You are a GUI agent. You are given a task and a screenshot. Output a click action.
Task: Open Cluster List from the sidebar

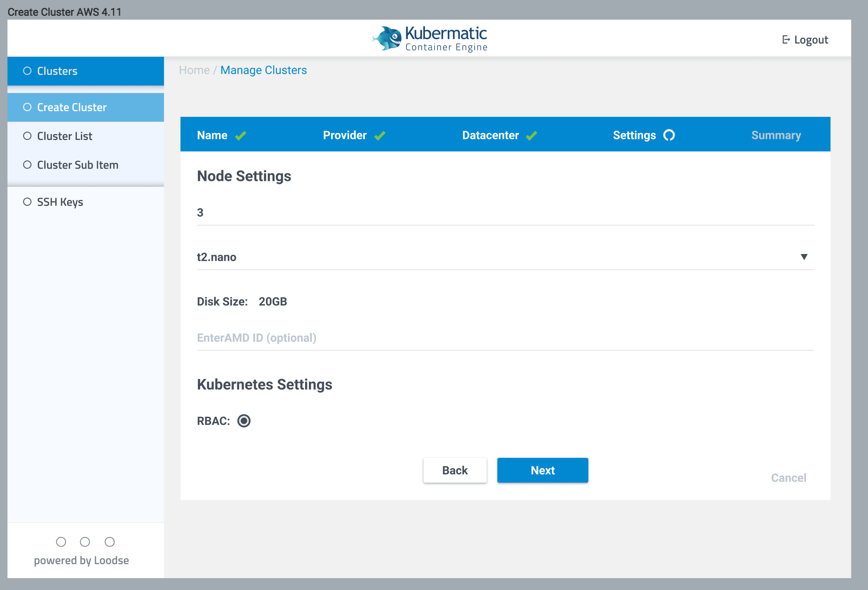(64, 136)
